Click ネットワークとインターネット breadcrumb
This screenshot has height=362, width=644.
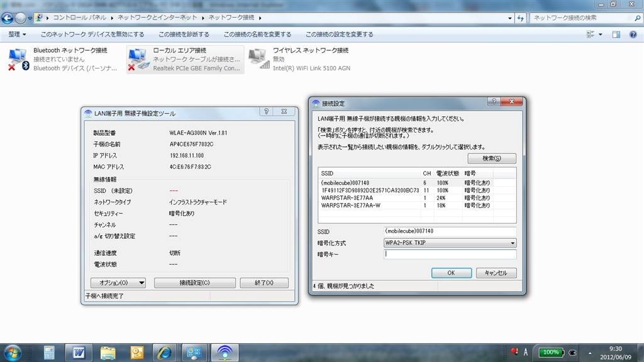point(157,18)
